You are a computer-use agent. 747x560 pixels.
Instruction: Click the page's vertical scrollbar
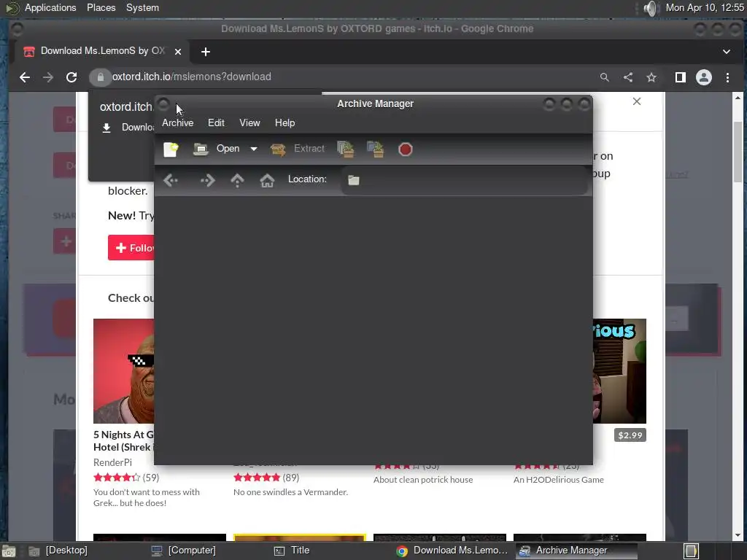pyautogui.click(x=738, y=152)
